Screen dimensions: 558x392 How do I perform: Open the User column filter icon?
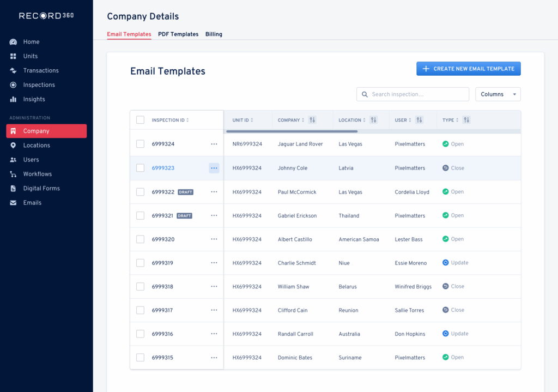(419, 120)
